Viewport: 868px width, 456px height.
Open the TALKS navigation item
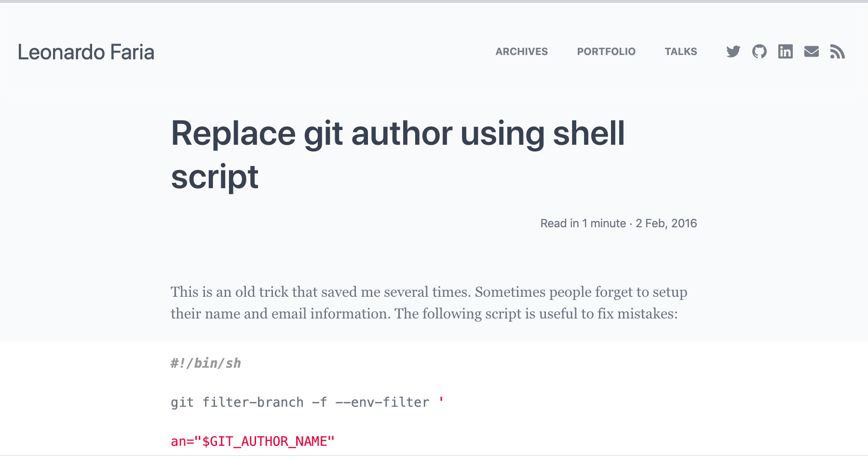(x=681, y=52)
